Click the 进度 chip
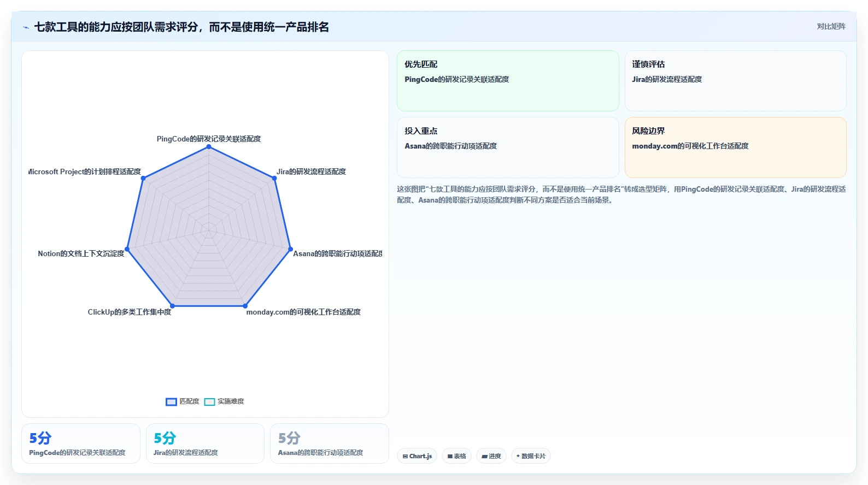This screenshot has width=868, height=485. click(491, 456)
